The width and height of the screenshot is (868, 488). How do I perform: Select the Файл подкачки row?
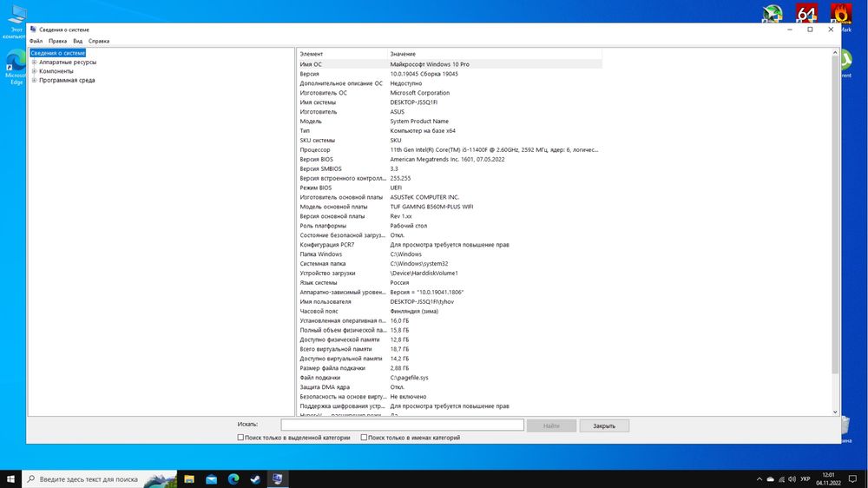tap(449, 377)
